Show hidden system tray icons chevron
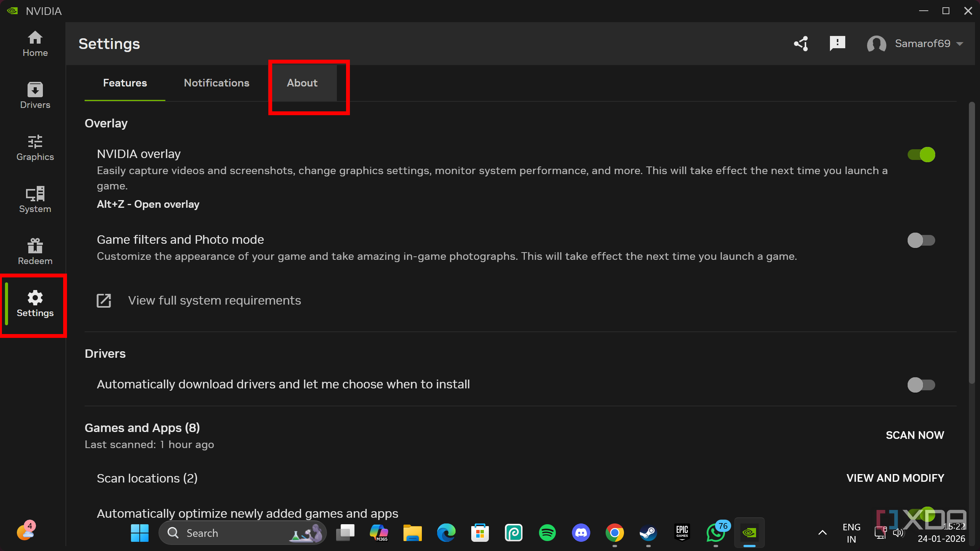Image resolution: width=980 pixels, height=551 pixels. pyautogui.click(x=822, y=533)
